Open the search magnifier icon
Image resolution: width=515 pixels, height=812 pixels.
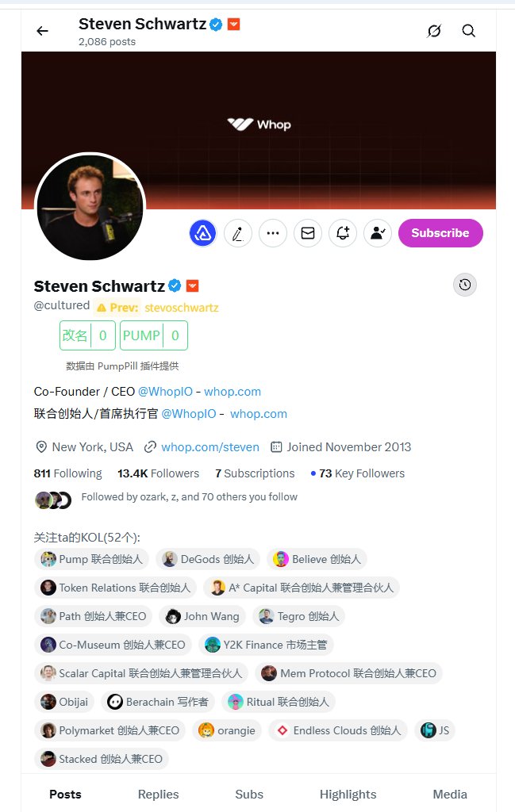468,31
